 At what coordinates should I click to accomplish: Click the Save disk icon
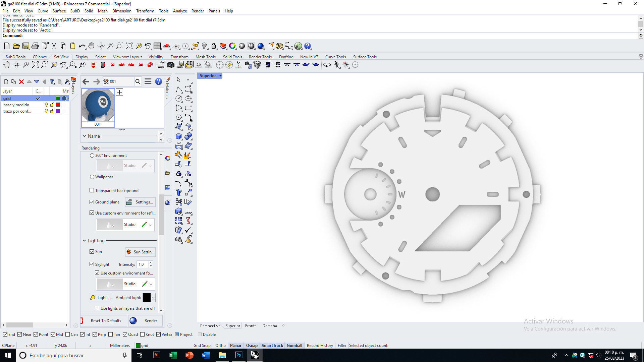pos(26,46)
